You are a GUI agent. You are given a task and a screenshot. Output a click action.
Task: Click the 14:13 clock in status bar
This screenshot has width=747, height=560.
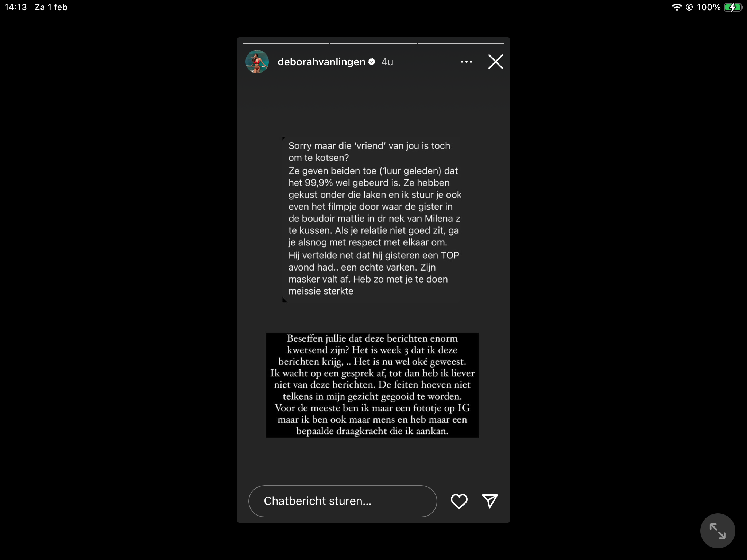point(16,7)
